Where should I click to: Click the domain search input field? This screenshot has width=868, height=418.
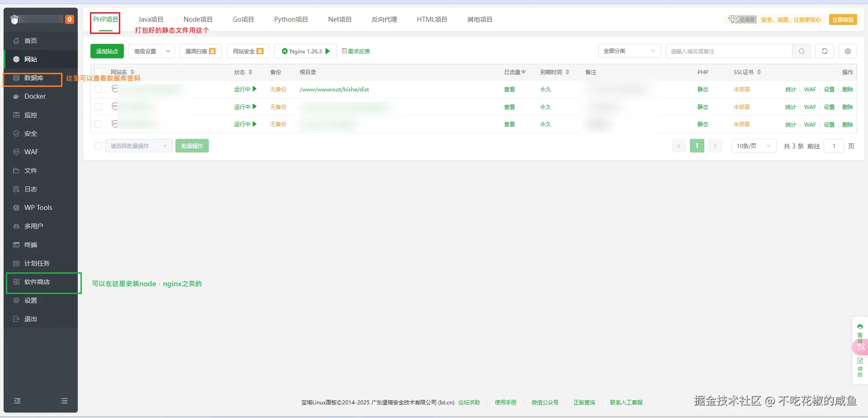[729, 51]
